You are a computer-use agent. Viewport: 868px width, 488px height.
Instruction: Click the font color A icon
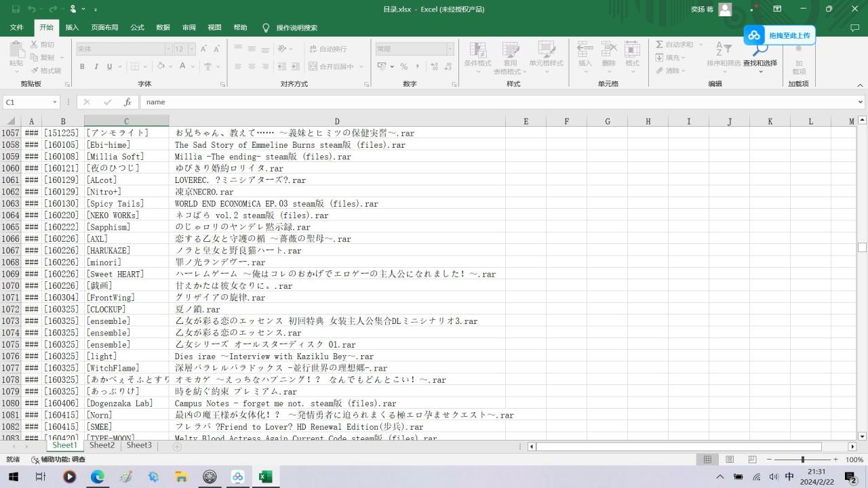coord(182,66)
